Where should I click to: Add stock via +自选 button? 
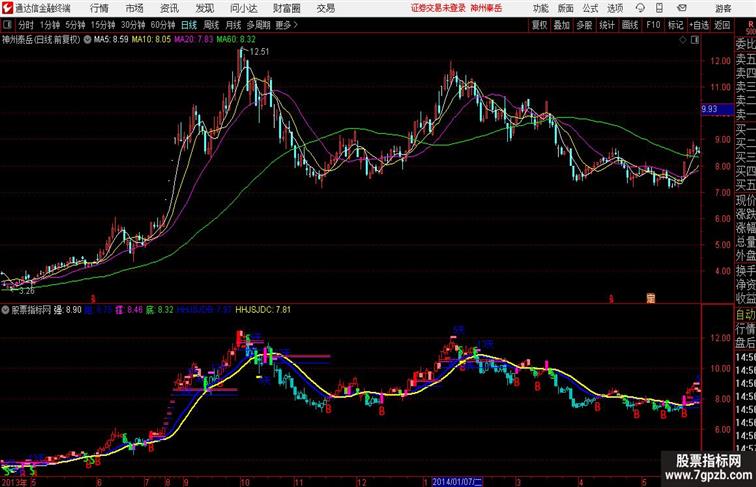pos(699,25)
